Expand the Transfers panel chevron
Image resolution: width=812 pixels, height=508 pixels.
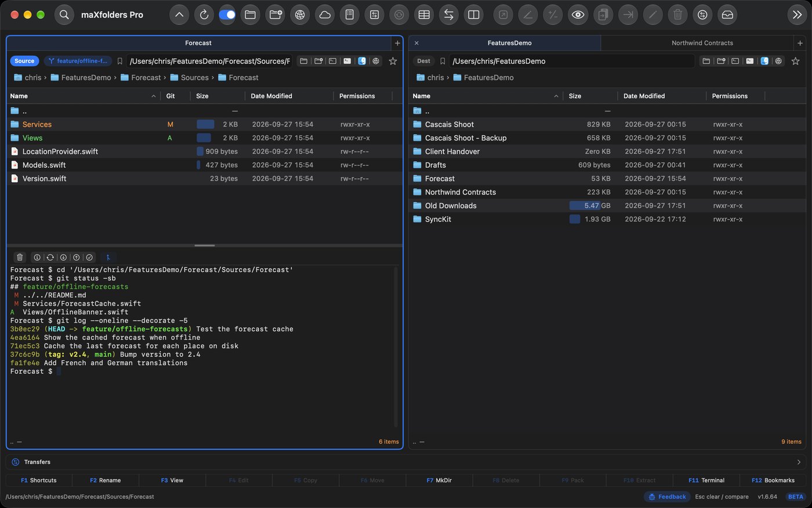799,462
